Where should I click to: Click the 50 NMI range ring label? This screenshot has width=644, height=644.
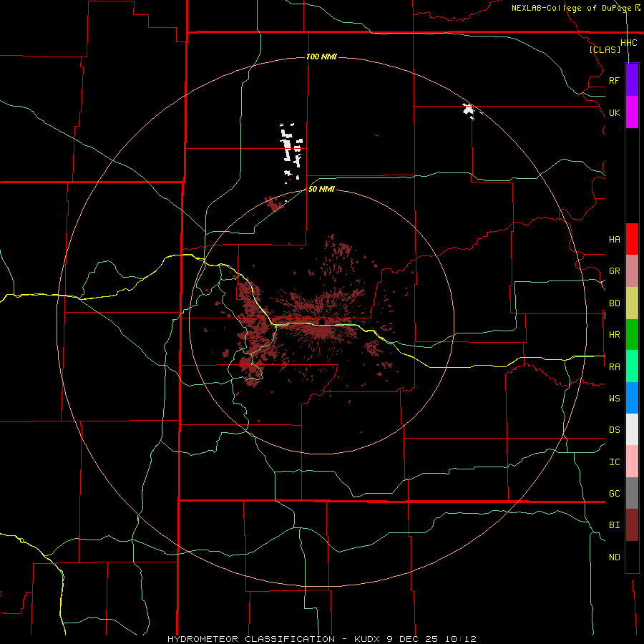click(x=321, y=190)
